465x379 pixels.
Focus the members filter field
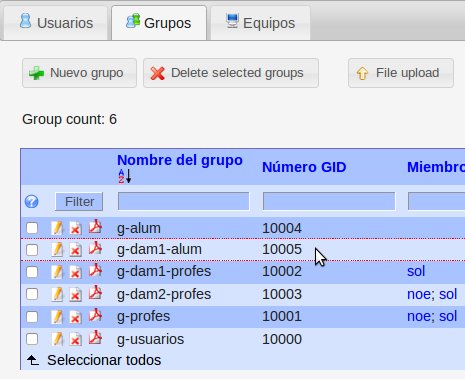coord(436,201)
